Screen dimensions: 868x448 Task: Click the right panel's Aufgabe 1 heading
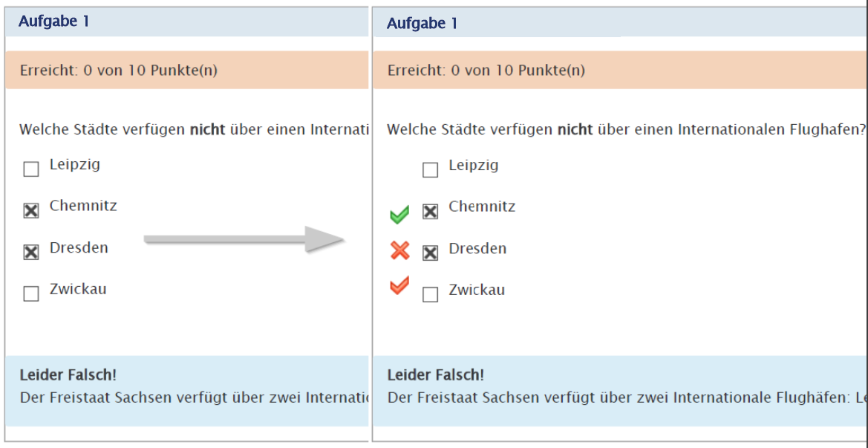pos(422,24)
